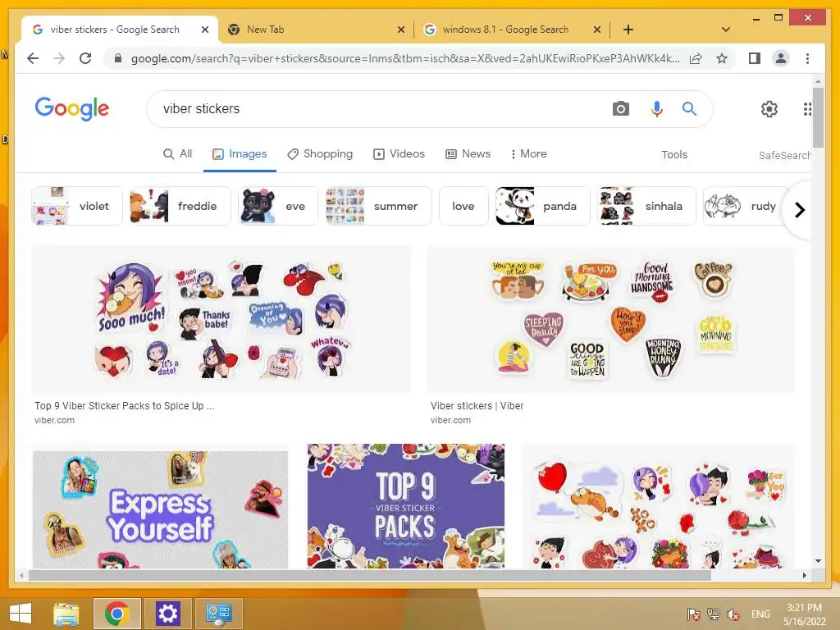This screenshot has height=630, width=840.
Task: Open Control Panel from the taskbar
Action: coord(218,614)
